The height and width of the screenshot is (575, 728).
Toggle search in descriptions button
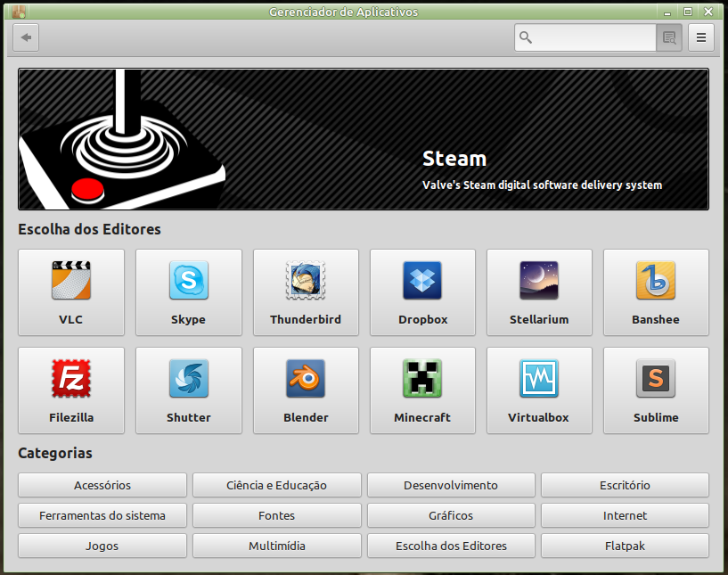pos(669,37)
